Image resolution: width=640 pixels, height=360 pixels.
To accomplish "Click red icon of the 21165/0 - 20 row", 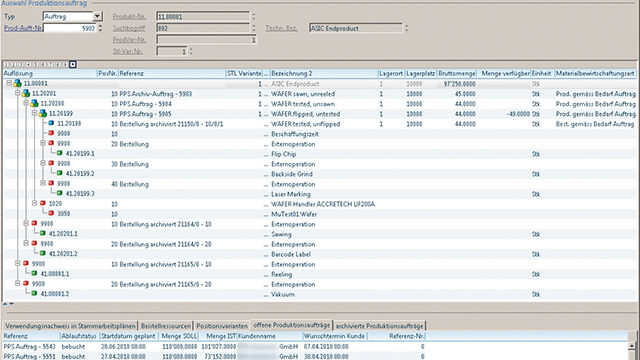I will (26, 283).
